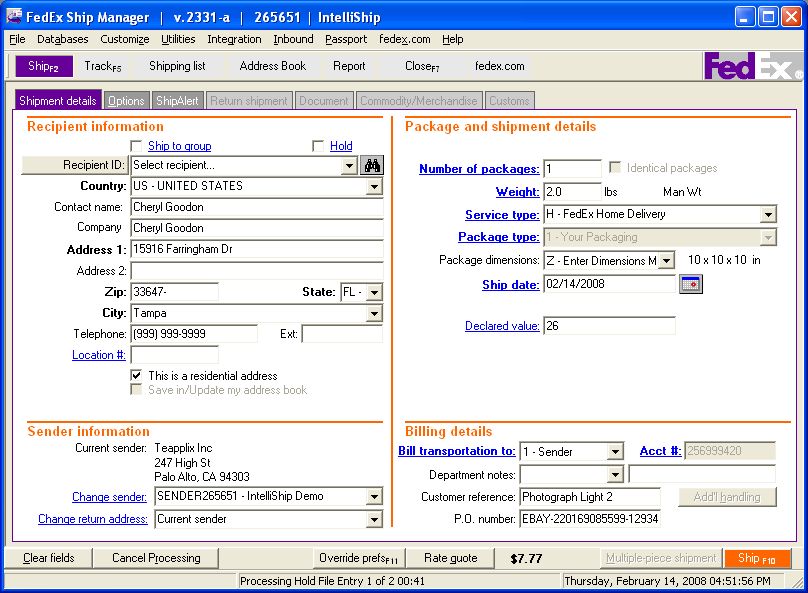808x593 pixels.
Task: Open the Databases menu
Action: (62, 39)
